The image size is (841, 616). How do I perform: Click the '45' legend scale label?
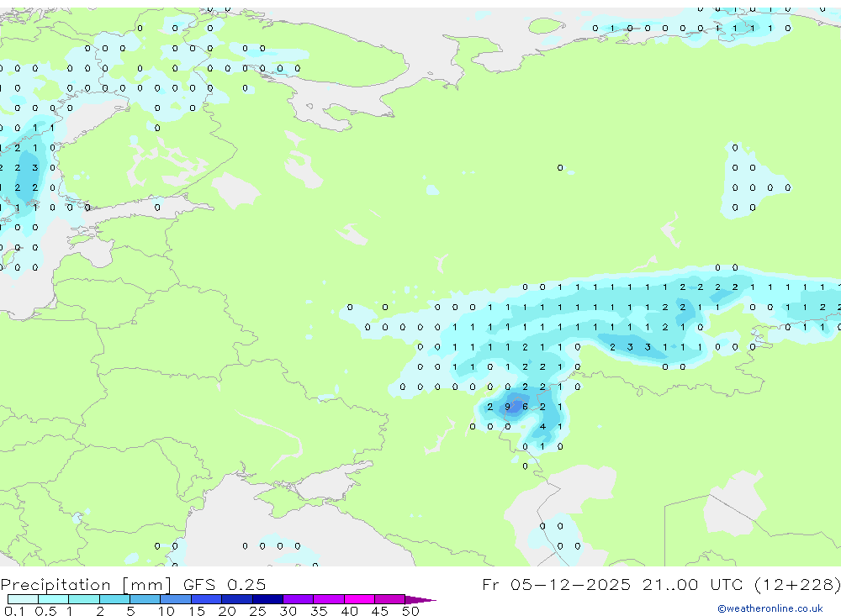tap(380, 611)
